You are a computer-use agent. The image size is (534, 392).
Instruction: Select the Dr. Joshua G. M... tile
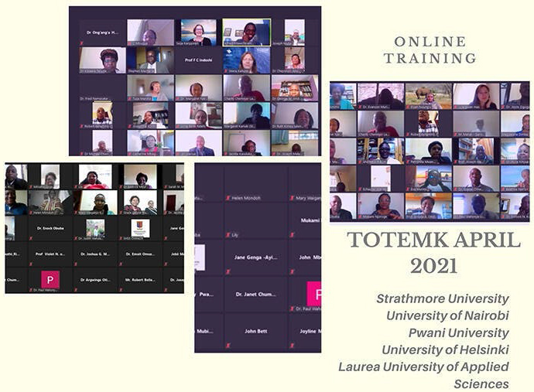click(95, 254)
